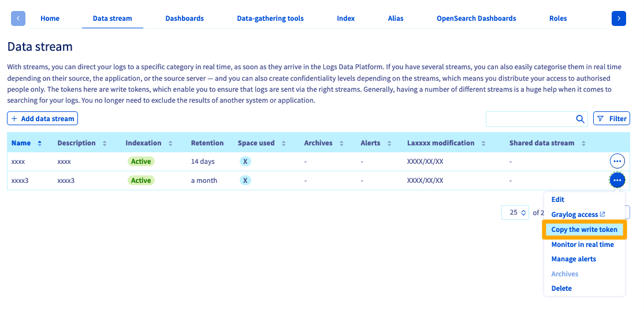Viewport: 644px width, 315px height.
Task: Click the right arrow tab scroll button
Action: pyautogui.click(x=619, y=18)
